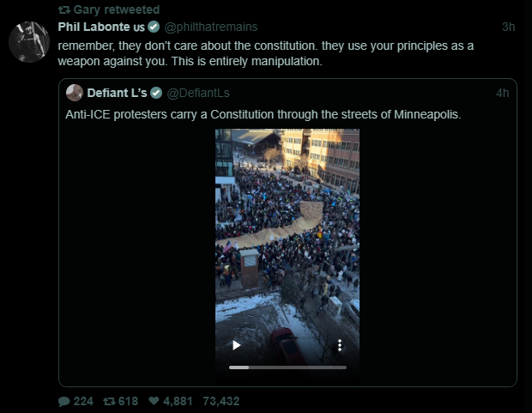Open Defiant L's profile avatar
Screen dimensions: 532x413
coord(75,93)
